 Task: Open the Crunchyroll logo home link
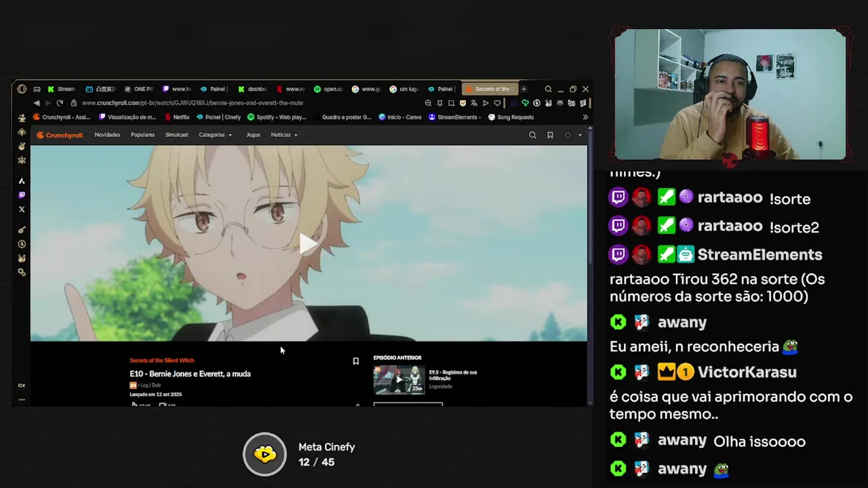coord(60,135)
